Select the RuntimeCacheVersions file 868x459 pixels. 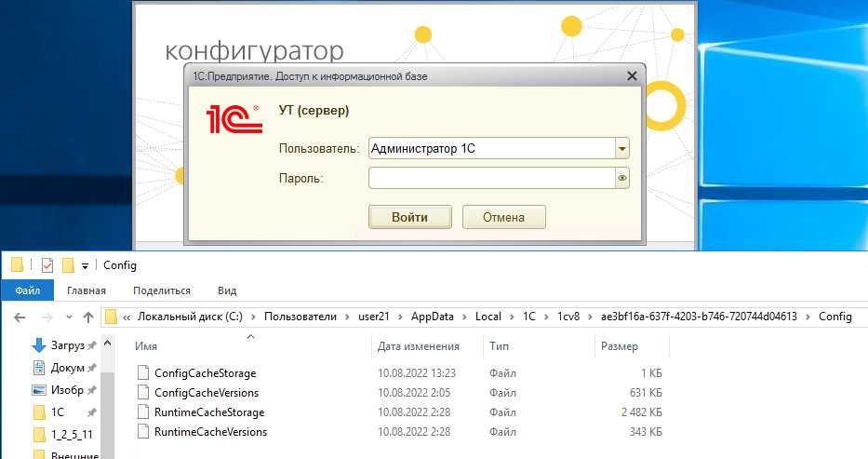(210, 432)
